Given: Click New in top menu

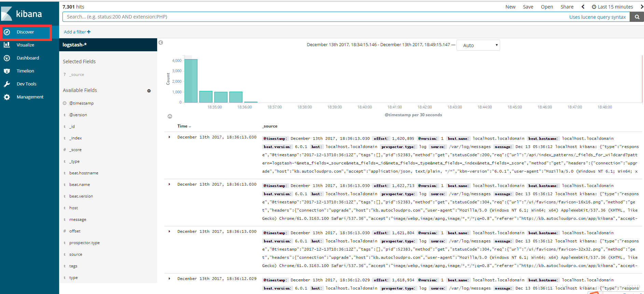Looking at the screenshot, I should click(510, 7).
